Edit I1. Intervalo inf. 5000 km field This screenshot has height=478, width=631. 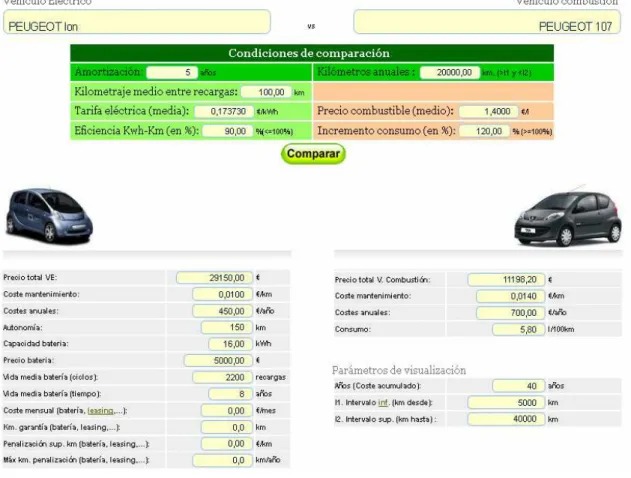pyautogui.click(x=506, y=403)
